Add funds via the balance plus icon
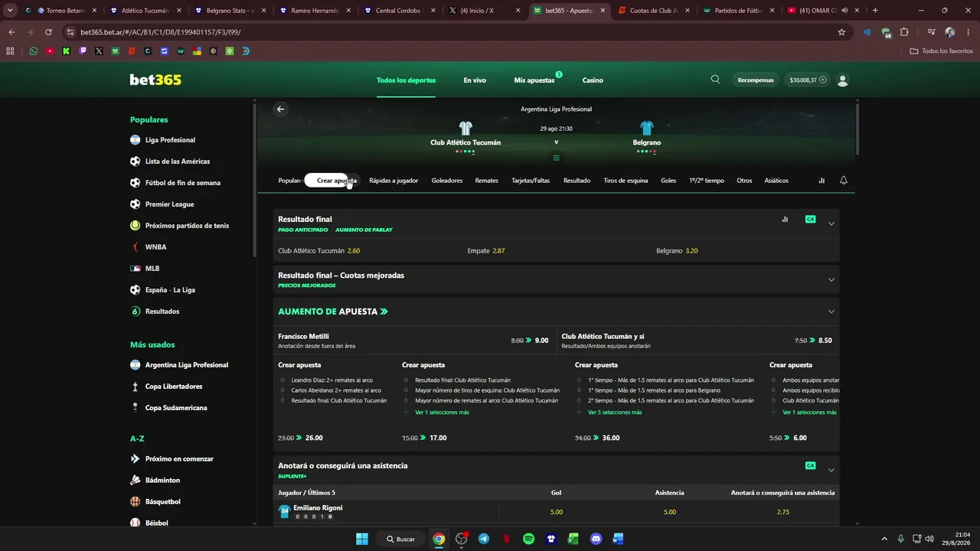 click(x=823, y=80)
